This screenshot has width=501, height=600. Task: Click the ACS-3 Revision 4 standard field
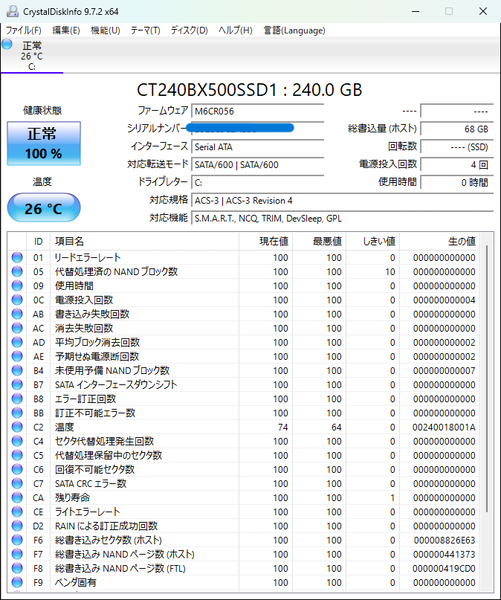pos(342,201)
